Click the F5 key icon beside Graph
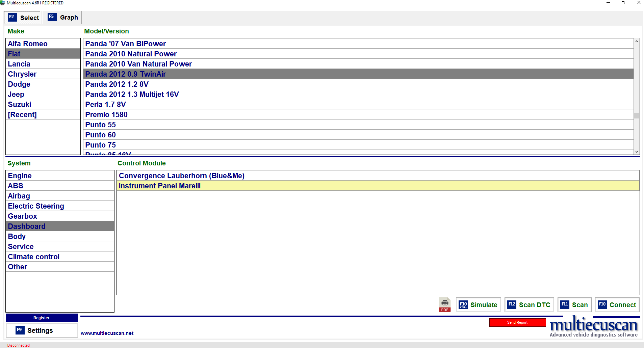Screen dimensions: 644x348 click(x=52, y=17)
